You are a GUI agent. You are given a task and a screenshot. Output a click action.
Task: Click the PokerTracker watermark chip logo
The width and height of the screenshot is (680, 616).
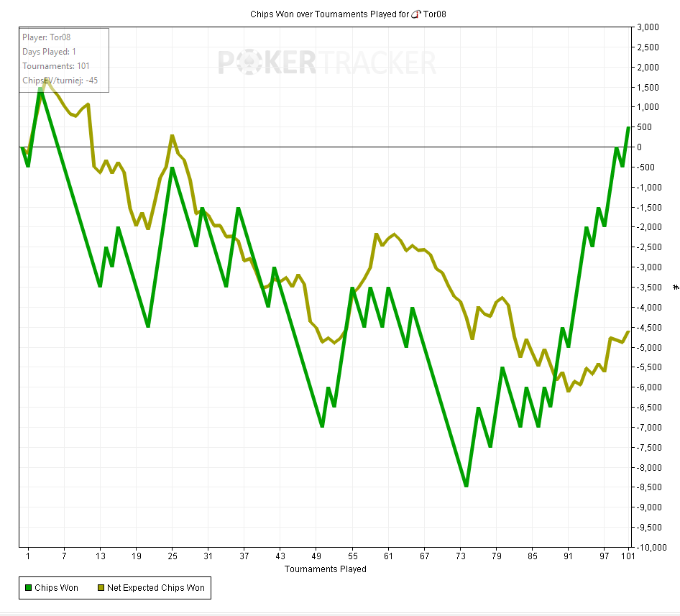(249, 63)
